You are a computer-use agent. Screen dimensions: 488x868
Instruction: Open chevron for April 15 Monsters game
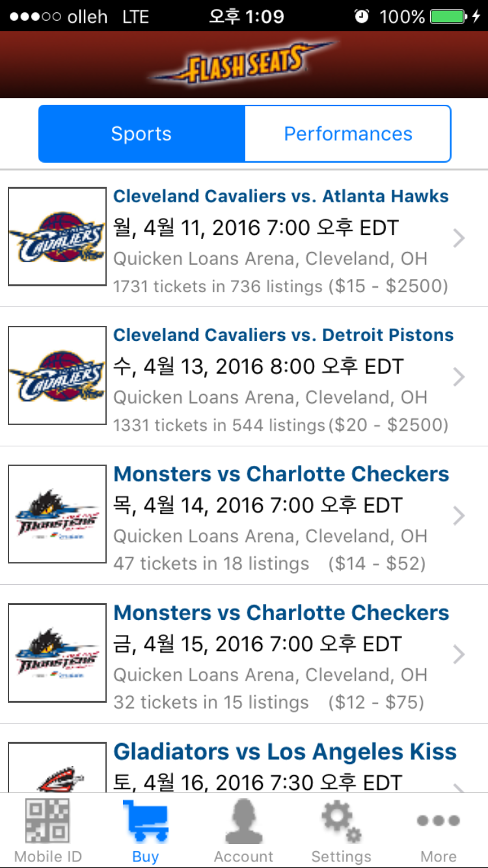(x=459, y=655)
